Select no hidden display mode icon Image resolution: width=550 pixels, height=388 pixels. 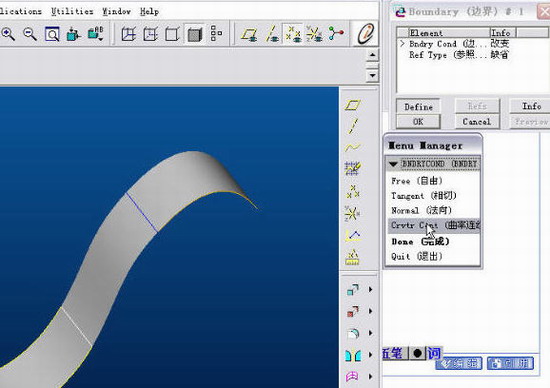[x=172, y=34]
